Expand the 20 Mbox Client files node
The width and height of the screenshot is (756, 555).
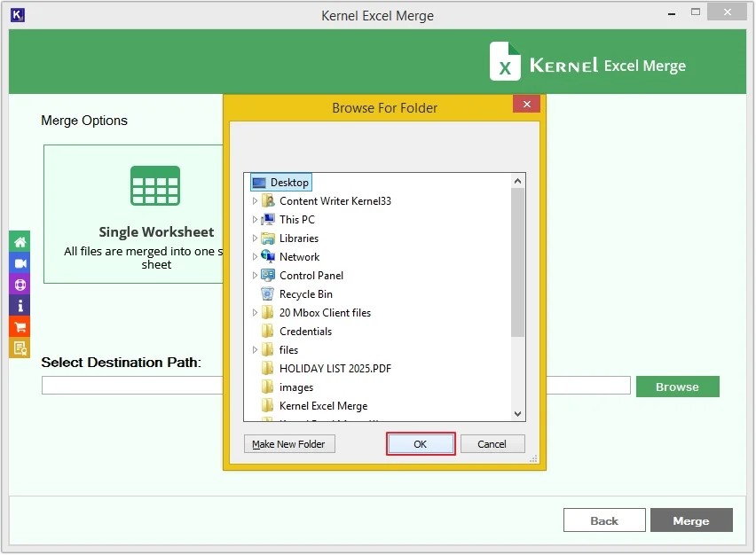[255, 313]
